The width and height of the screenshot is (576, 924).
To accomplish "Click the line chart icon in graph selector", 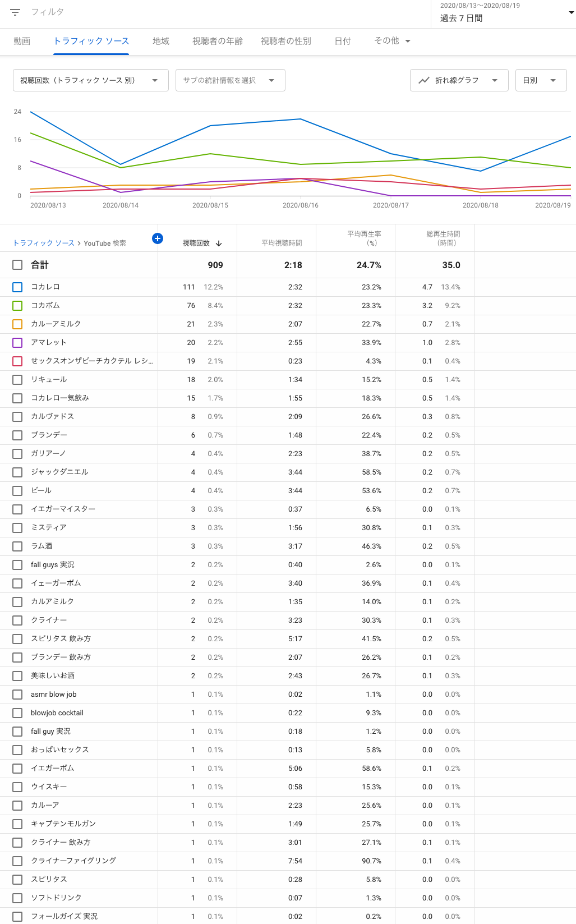I will click(424, 80).
